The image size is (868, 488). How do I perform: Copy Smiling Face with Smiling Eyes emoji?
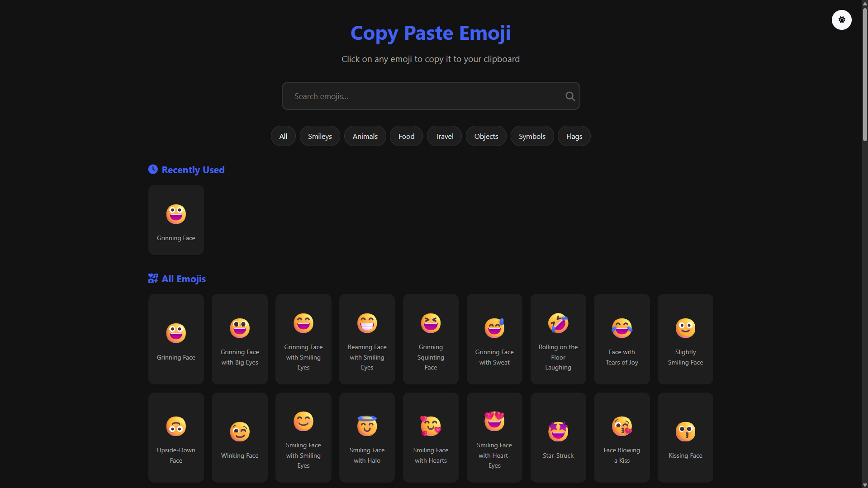[304, 437]
